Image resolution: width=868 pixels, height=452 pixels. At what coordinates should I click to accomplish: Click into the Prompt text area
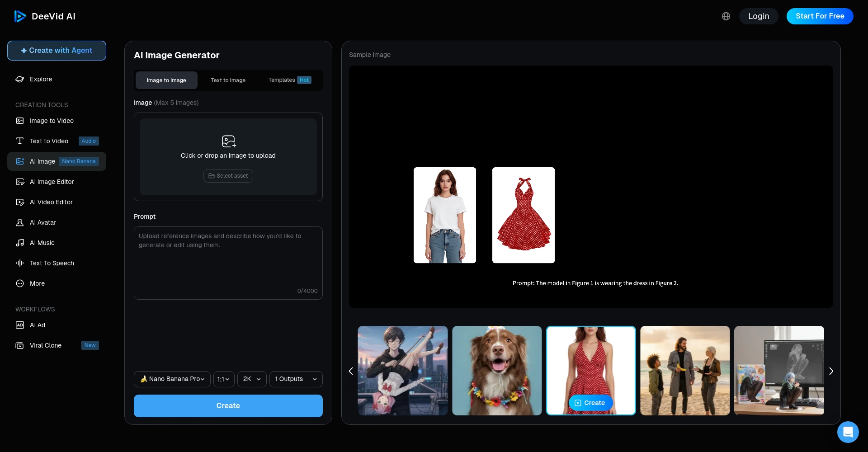pyautogui.click(x=228, y=263)
